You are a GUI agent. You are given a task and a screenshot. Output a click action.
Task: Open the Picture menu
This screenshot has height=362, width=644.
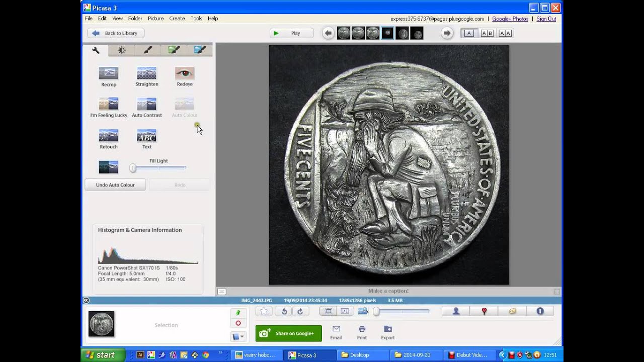(x=155, y=19)
